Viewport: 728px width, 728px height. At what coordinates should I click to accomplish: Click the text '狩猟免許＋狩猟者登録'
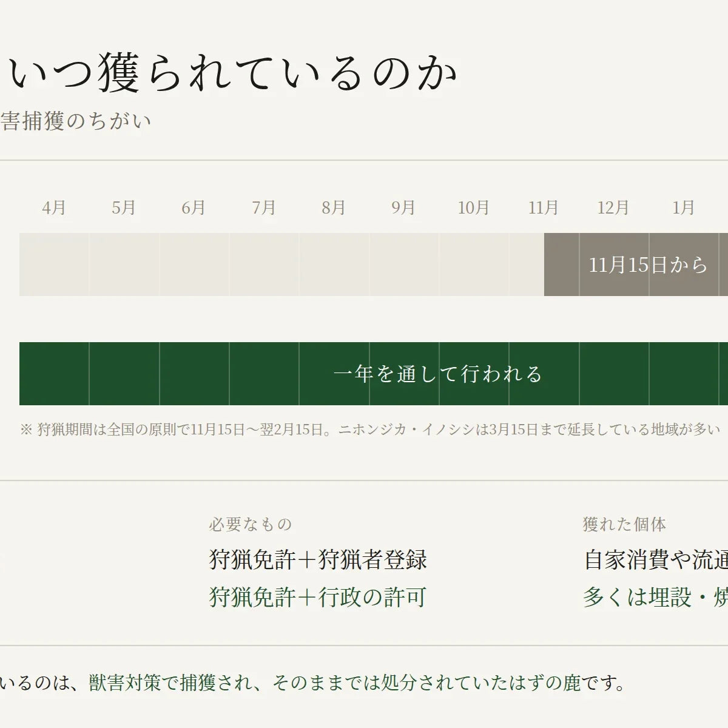click(318, 559)
